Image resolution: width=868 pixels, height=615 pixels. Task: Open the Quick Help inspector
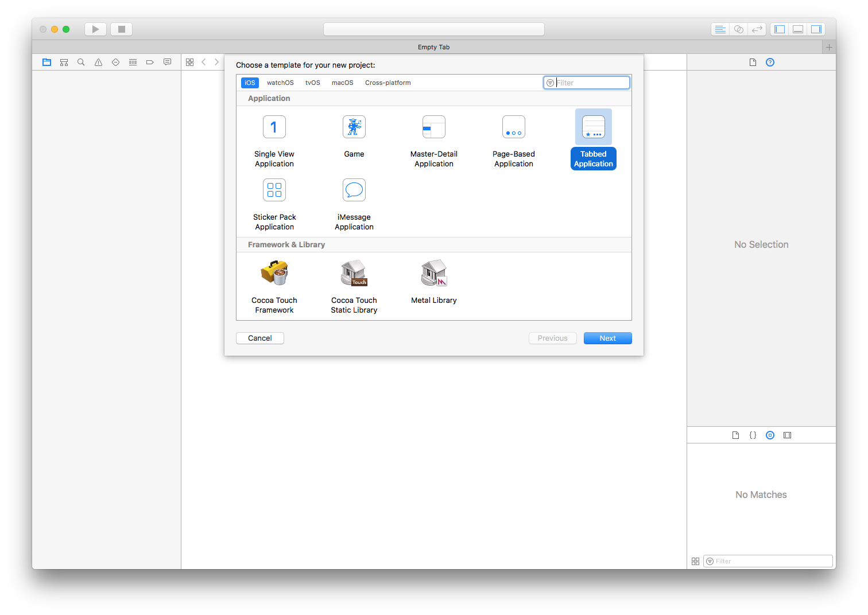coord(770,63)
